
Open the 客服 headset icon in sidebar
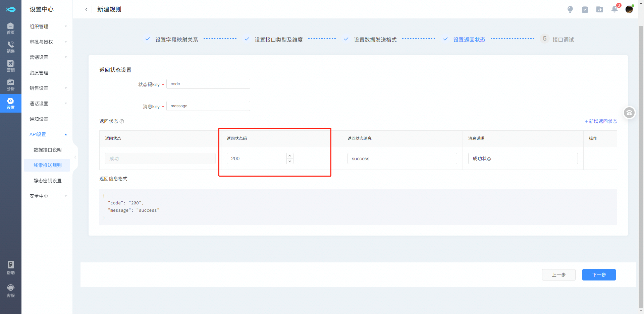tap(10, 291)
